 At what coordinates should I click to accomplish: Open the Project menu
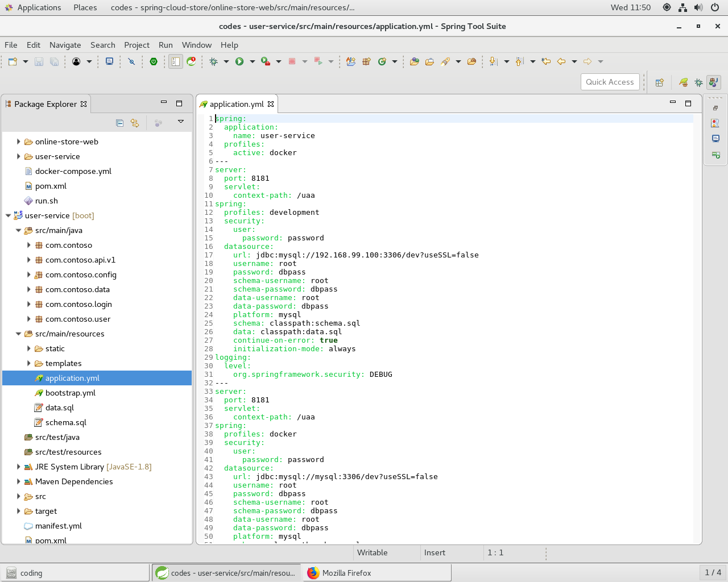tap(136, 45)
